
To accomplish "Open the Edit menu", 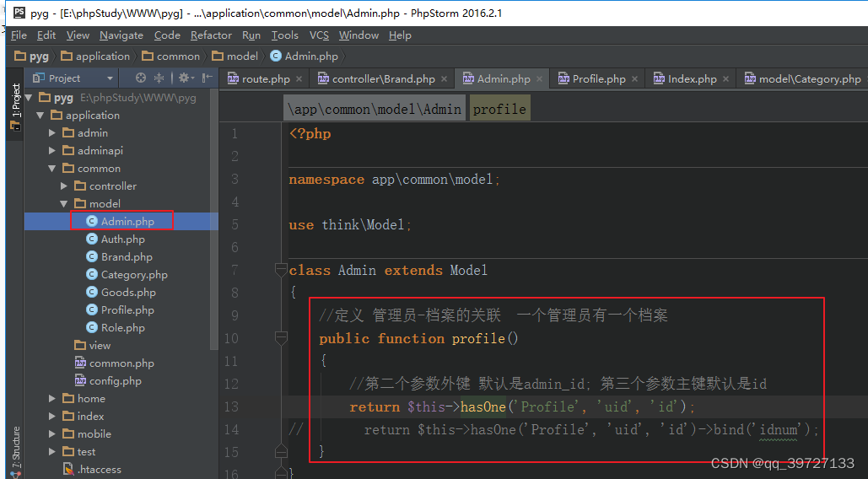I will [x=46, y=35].
